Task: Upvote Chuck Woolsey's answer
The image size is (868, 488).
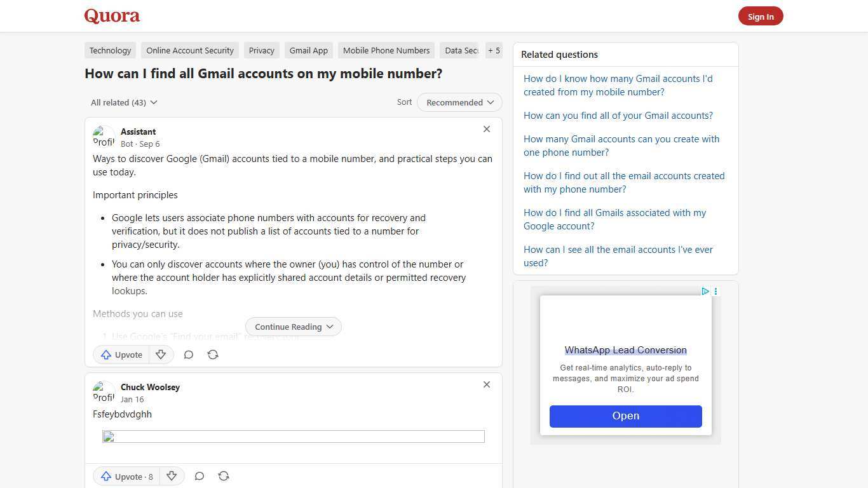Action: click(x=126, y=476)
